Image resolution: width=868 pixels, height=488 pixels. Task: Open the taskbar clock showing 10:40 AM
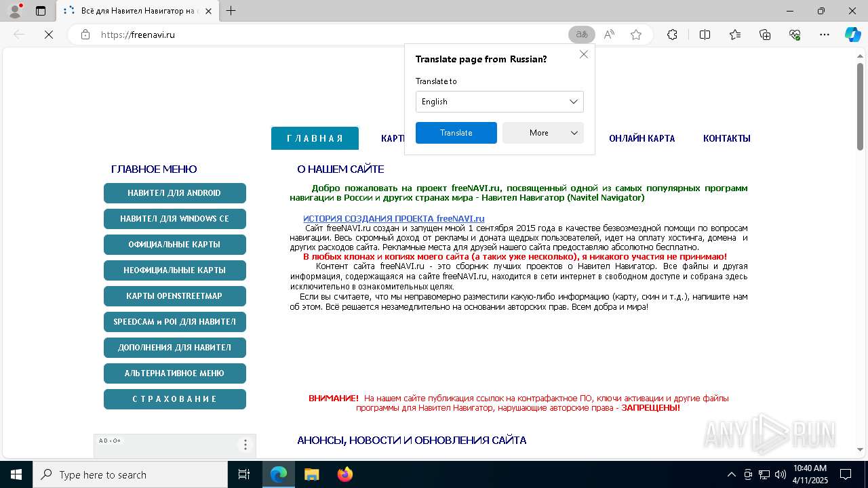click(810, 474)
